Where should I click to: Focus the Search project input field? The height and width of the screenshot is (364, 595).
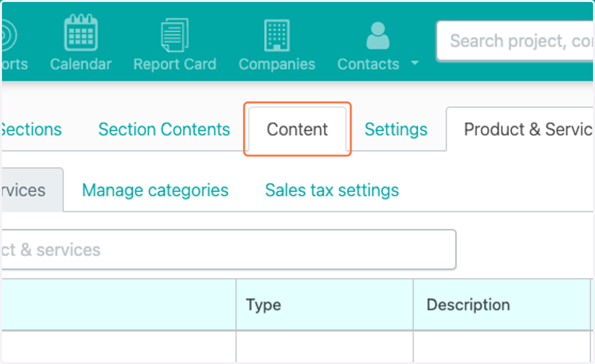tap(515, 41)
